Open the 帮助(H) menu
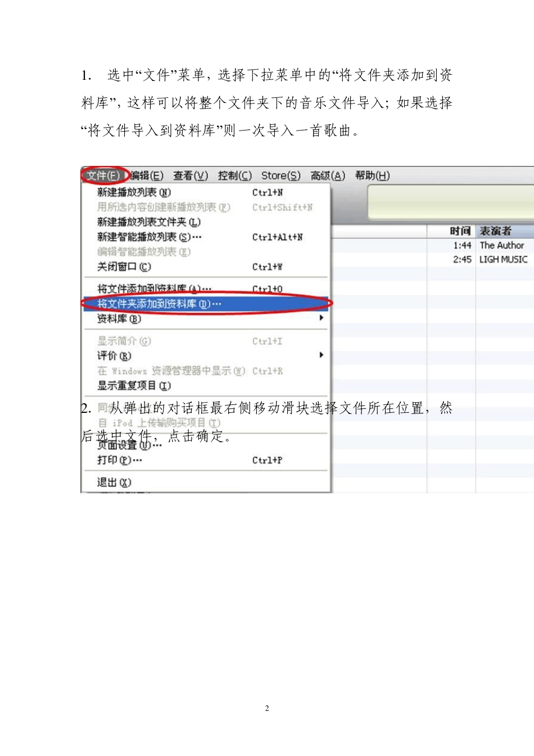The width and height of the screenshot is (534, 756). point(372,175)
